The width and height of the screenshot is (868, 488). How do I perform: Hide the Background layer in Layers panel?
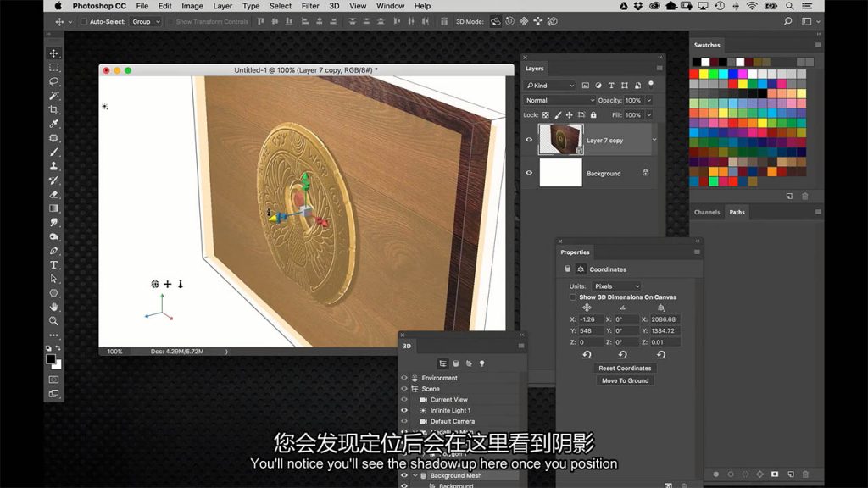[529, 173]
